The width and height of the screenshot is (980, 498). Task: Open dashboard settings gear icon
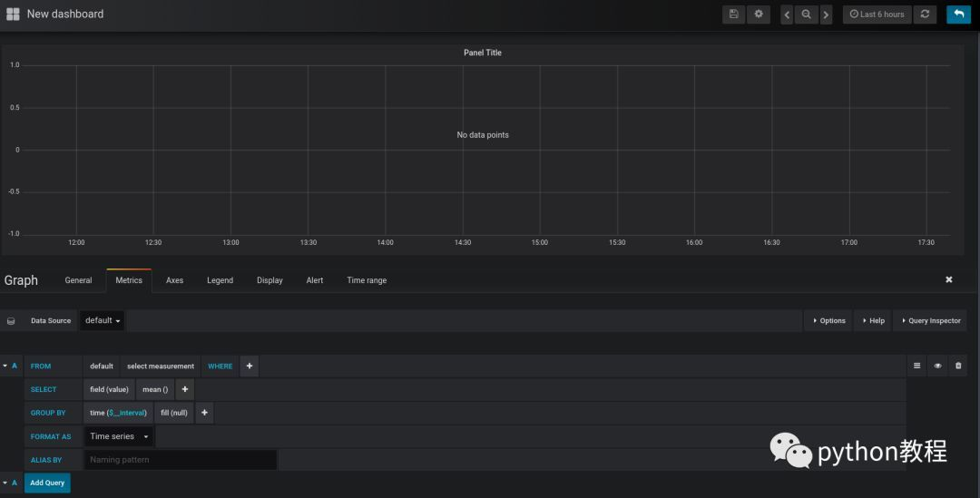pyautogui.click(x=759, y=15)
